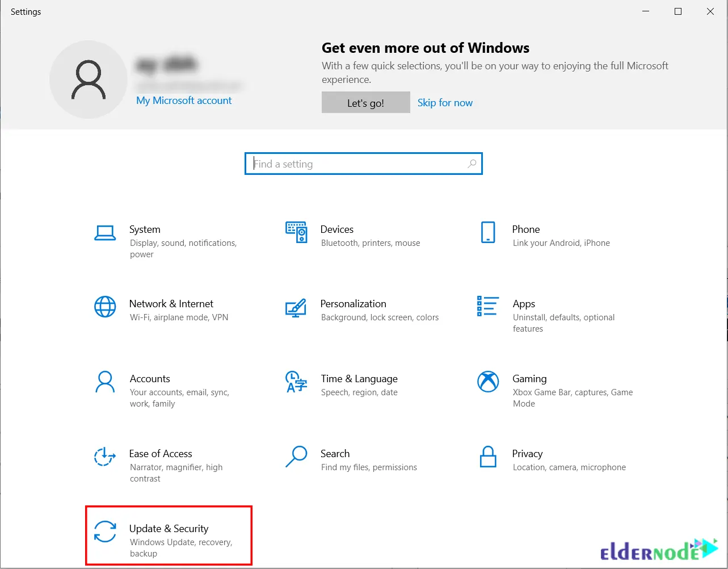The height and width of the screenshot is (569, 728).
Task: Minimize the Settings window
Action: coord(646,11)
